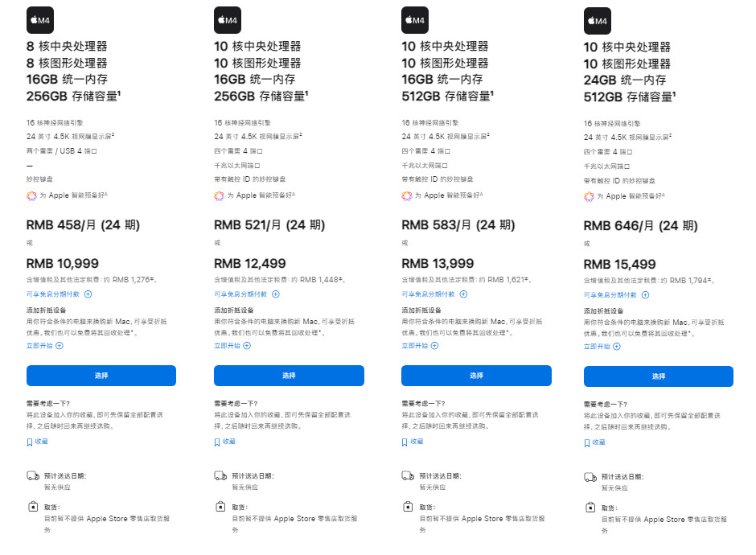This screenshot has width=756, height=555.
Task: Click the Apple Intelligence icon in RMB 15,499 column
Action: click(589, 196)
